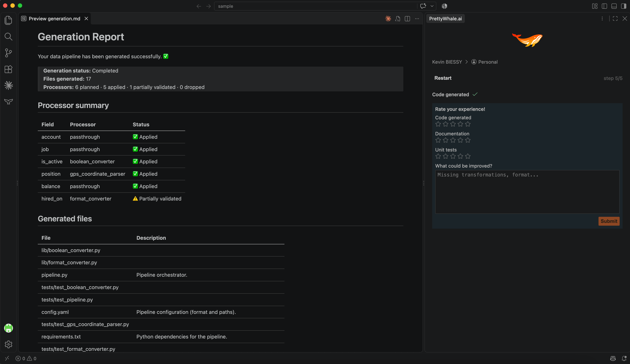Toggle the secondary sidebar visibility
Image resolution: width=630 pixels, height=364 pixels.
[x=624, y=6]
